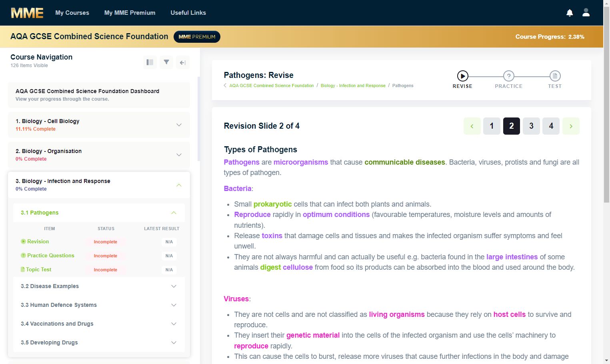Open the user account profile icon
This screenshot has height=364, width=610.
[586, 13]
